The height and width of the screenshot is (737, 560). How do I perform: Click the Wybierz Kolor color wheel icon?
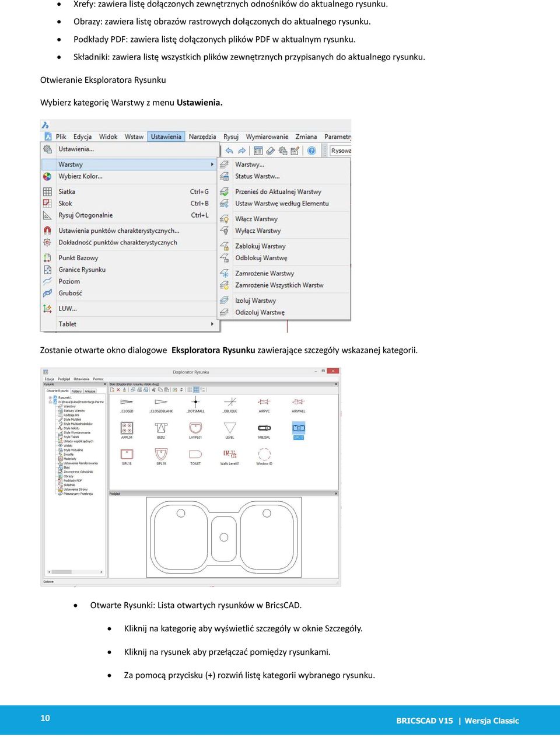47,176
